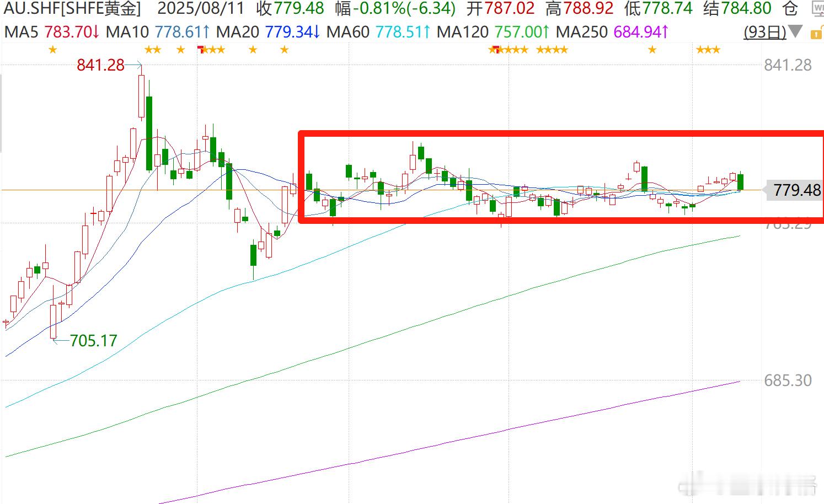Click the 仓 position label in the header
824x504 pixels.
coord(790,8)
